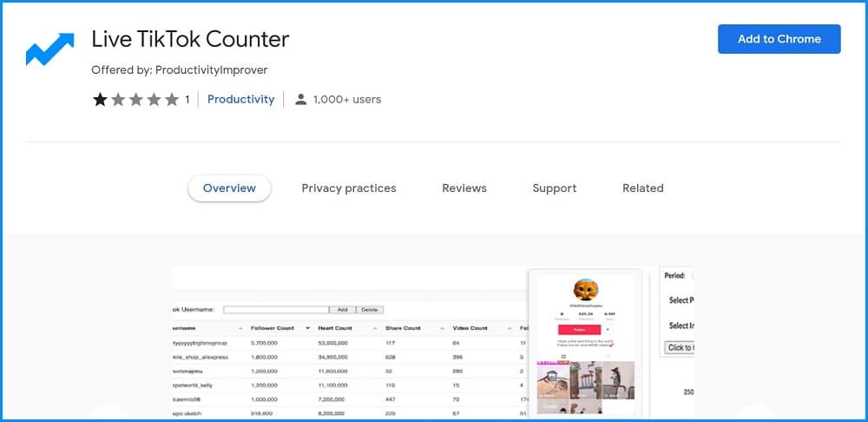
Task: Click the Live TikTok Counter title
Action: 190,39
